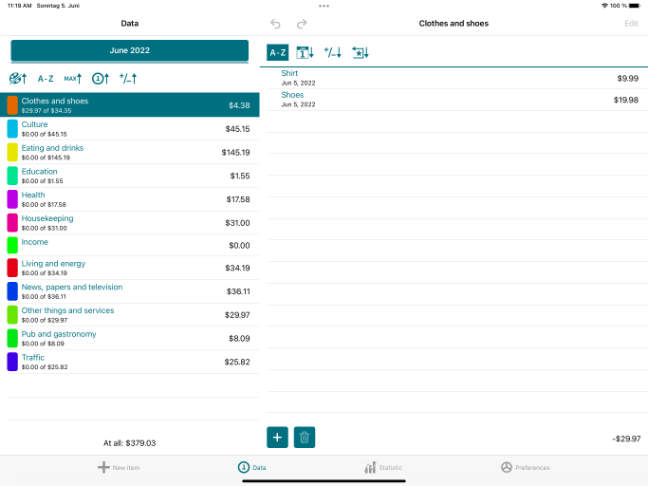Delete selected entry with trash button
The width and height of the screenshot is (648, 486).
[x=305, y=437]
